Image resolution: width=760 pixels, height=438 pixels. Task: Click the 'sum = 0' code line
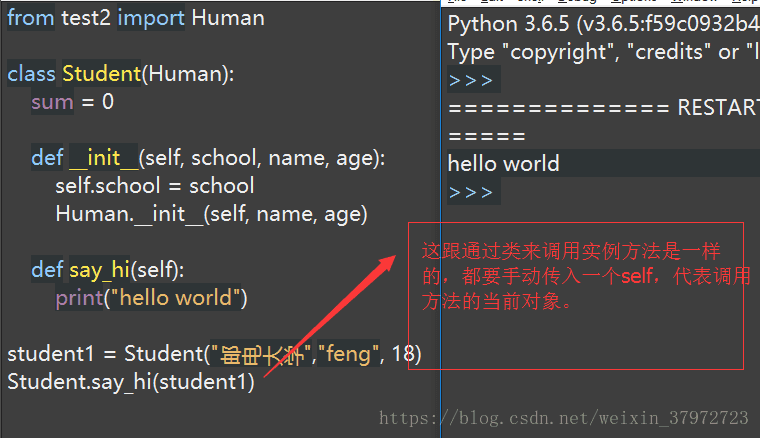pyautogui.click(x=73, y=102)
